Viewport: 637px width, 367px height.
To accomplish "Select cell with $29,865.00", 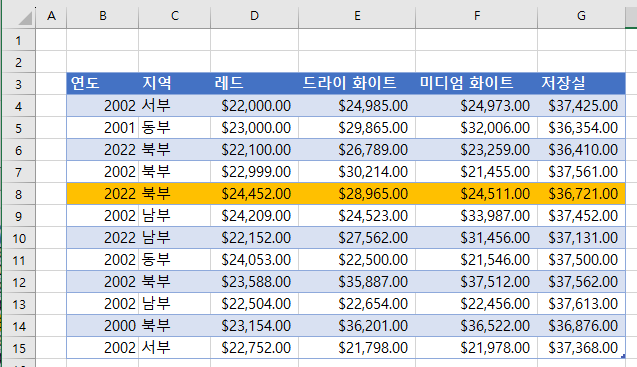I will point(357,128).
